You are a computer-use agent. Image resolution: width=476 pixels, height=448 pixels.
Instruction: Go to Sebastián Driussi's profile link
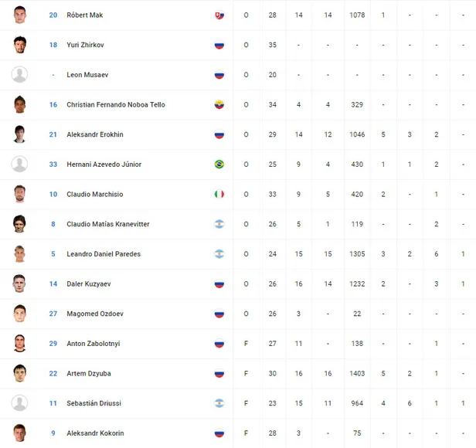[93, 403]
